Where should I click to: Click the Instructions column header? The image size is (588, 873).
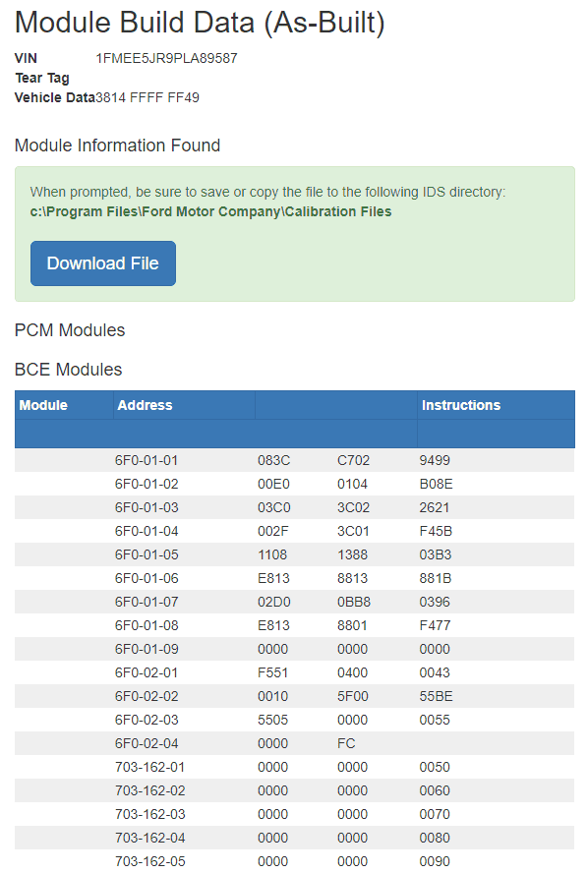(461, 405)
